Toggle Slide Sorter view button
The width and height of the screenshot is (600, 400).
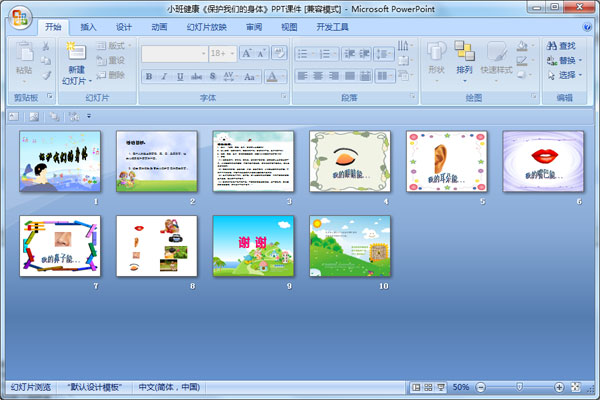[x=427, y=387]
